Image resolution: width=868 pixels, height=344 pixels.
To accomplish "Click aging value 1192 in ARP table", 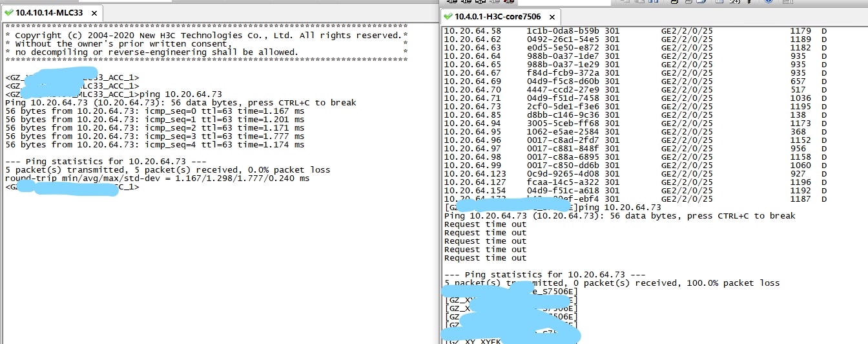I will (801, 191).
